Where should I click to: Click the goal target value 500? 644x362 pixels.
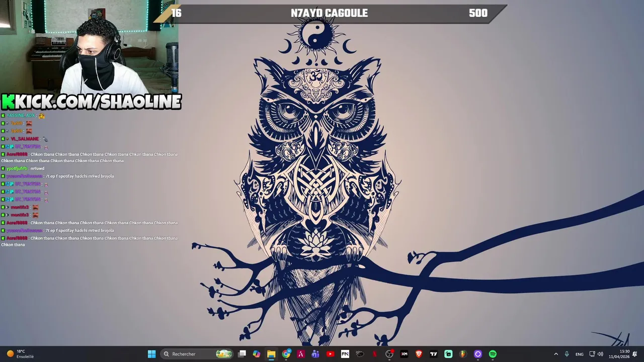tap(478, 13)
